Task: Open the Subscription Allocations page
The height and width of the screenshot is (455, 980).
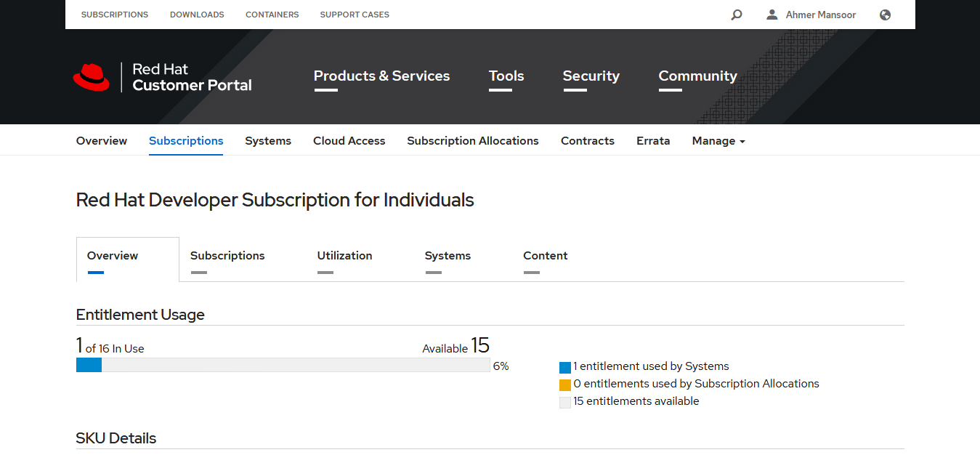Action: pos(473,140)
